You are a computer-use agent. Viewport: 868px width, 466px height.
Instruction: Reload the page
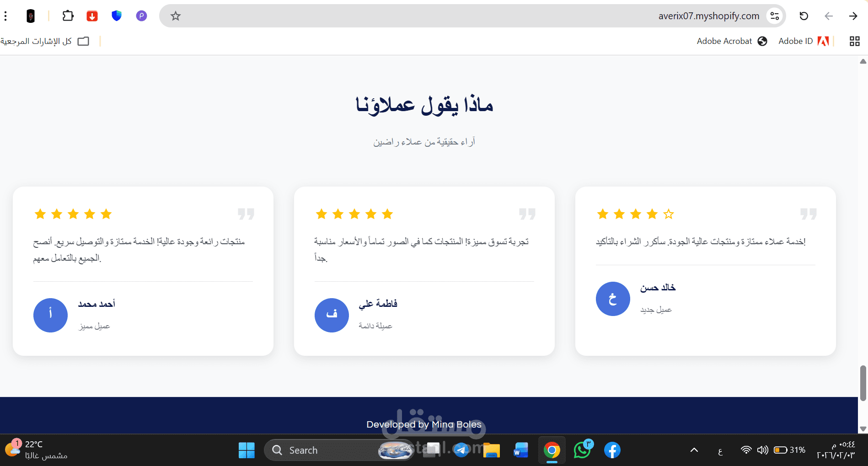[804, 16]
